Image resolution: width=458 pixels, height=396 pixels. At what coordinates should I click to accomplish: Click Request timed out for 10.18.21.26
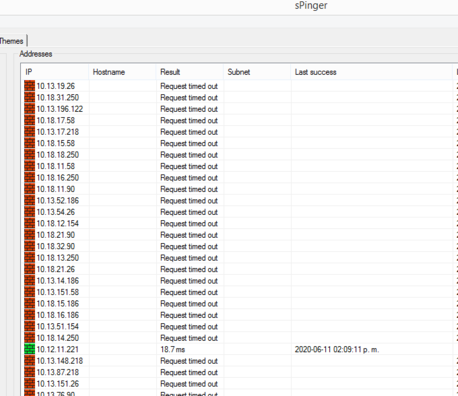pos(189,269)
